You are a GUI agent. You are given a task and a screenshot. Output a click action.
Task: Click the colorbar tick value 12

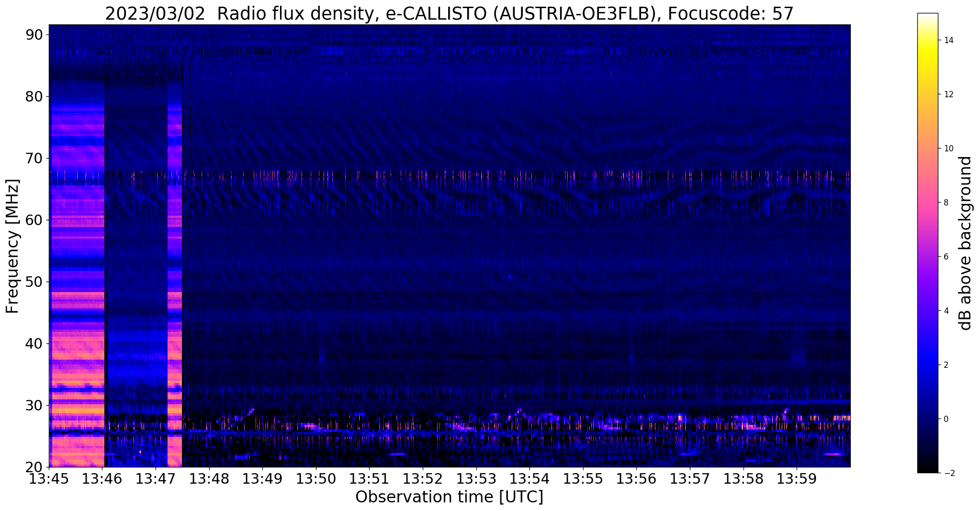948,94
